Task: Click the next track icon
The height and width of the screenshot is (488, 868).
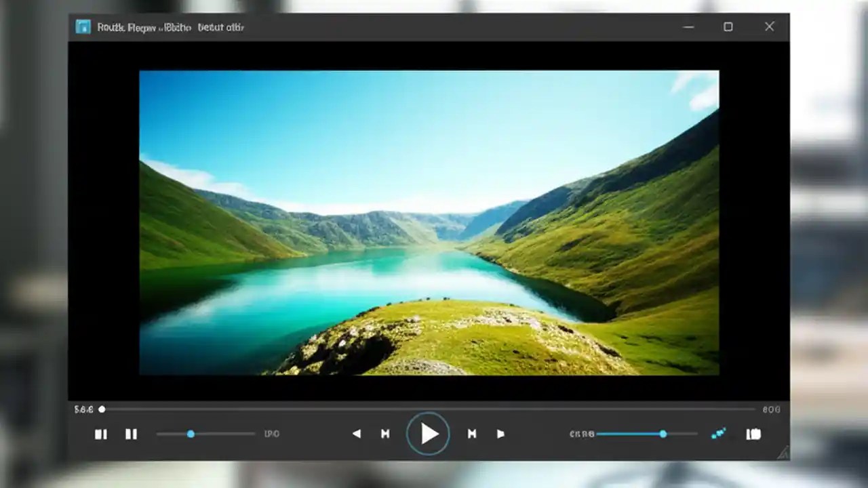Action: [x=471, y=434]
